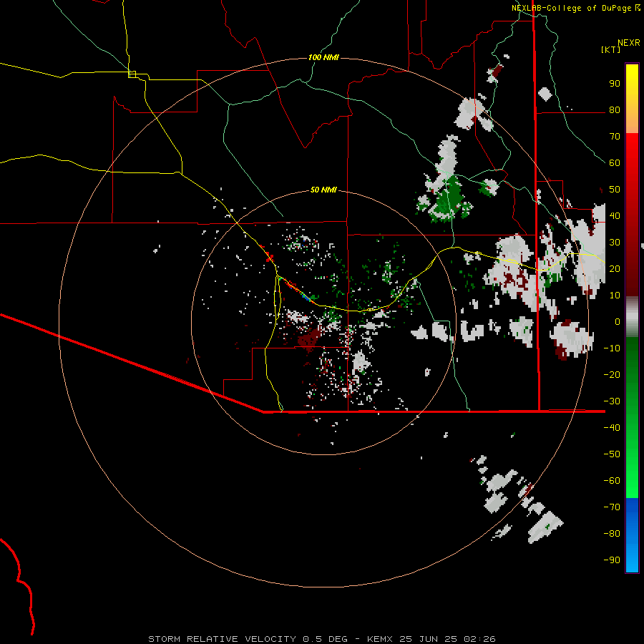The height and width of the screenshot is (644, 644).
Task: Select the "-20" value on the velocity scale
Action: point(612,375)
